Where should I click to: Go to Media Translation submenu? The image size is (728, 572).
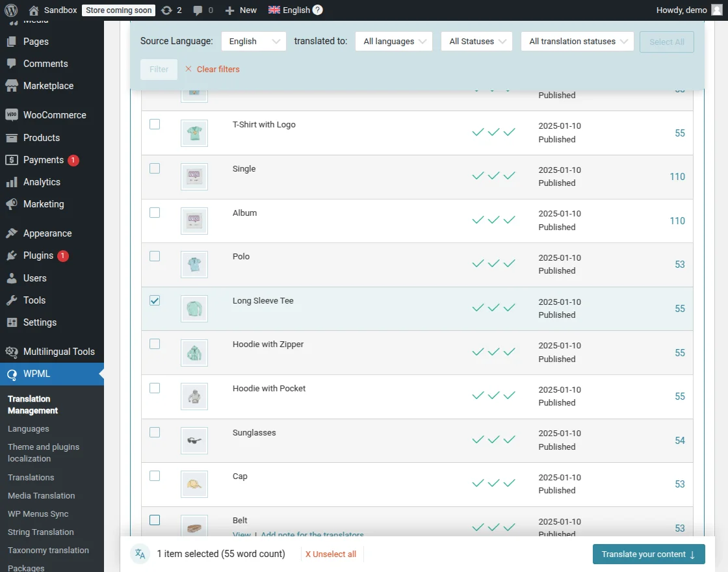point(42,495)
